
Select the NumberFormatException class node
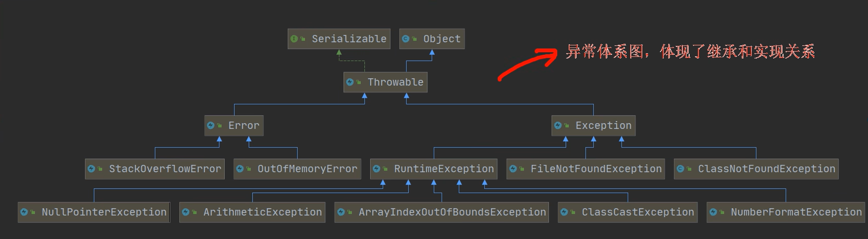coord(796,212)
